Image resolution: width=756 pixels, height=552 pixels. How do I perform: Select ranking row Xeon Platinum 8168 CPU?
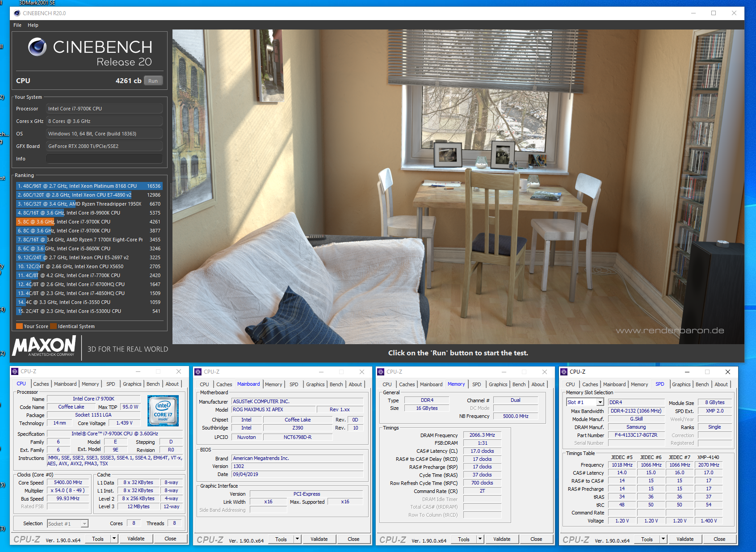(x=89, y=186)
